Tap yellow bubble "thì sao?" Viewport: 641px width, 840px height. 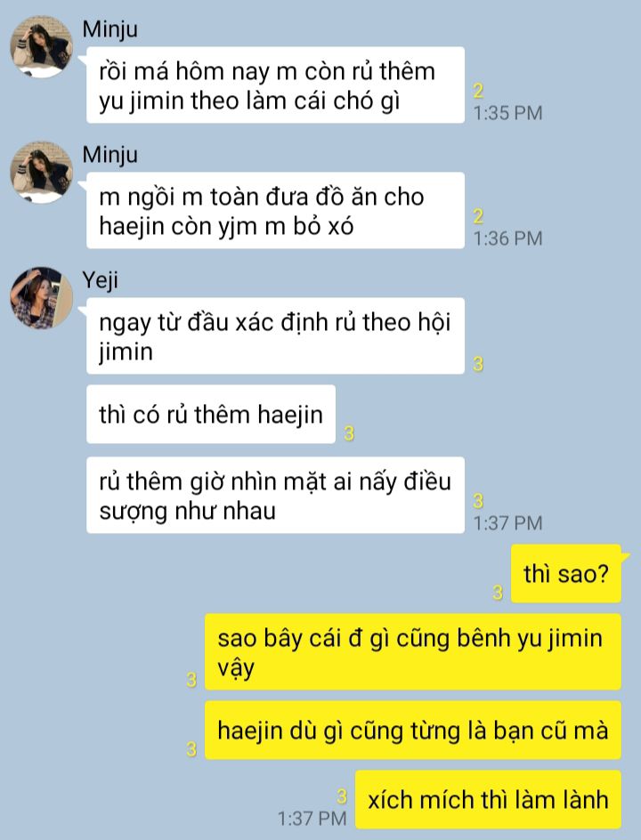[566, 574]
